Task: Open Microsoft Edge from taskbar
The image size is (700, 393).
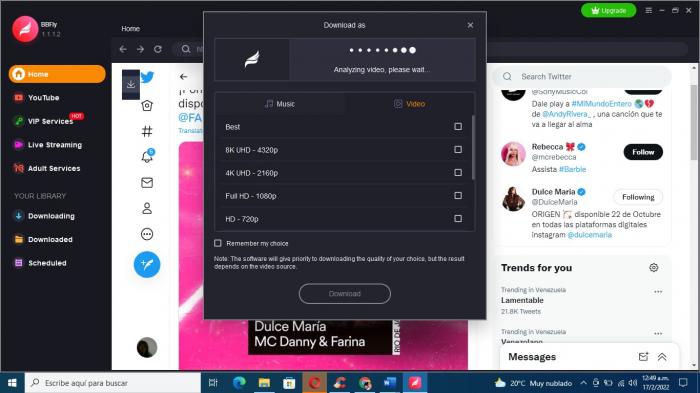Action: tap(239, 383)
